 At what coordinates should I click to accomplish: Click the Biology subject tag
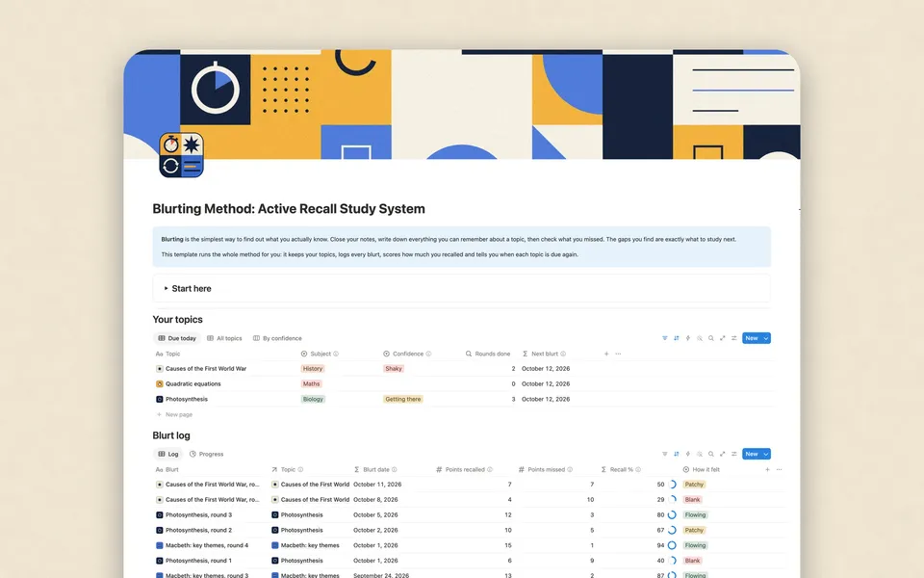pos(313,399)
